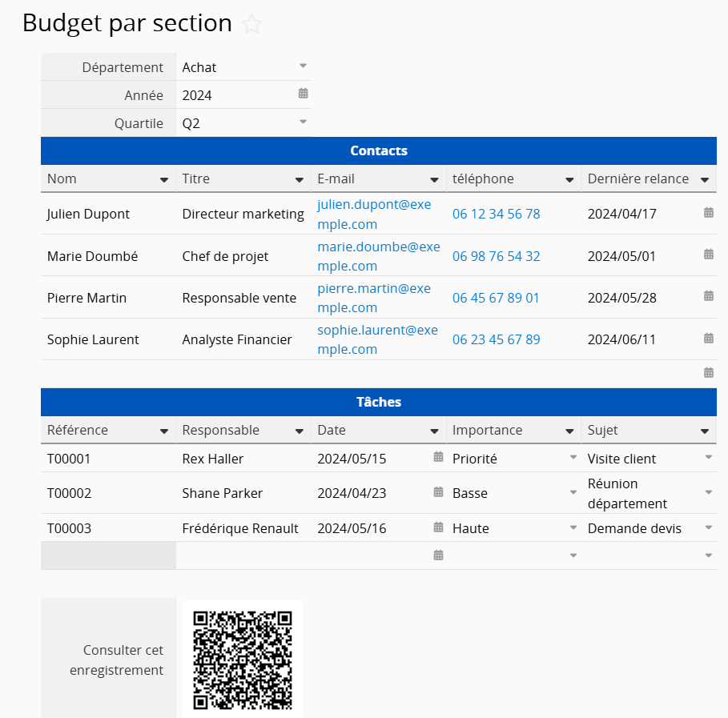Click the Contacts section header

tap(379, 150)
